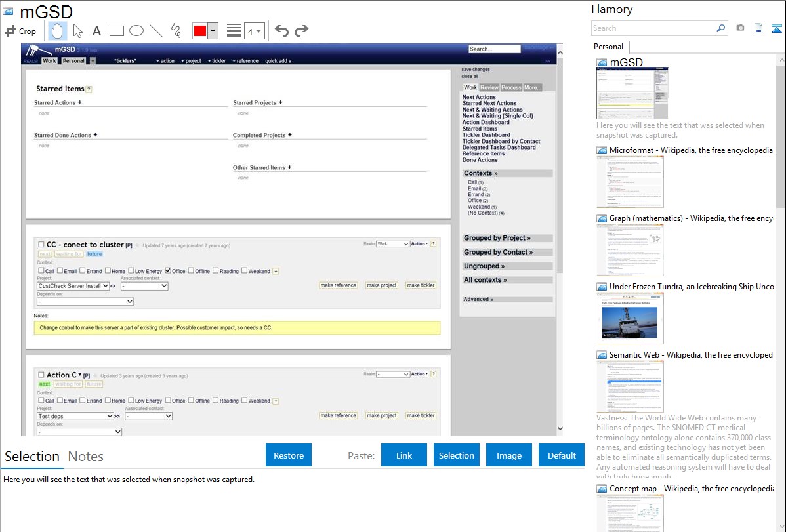786x532 pixels.
Task: Pick the straight line tool
Action: [x=155, y=31]
